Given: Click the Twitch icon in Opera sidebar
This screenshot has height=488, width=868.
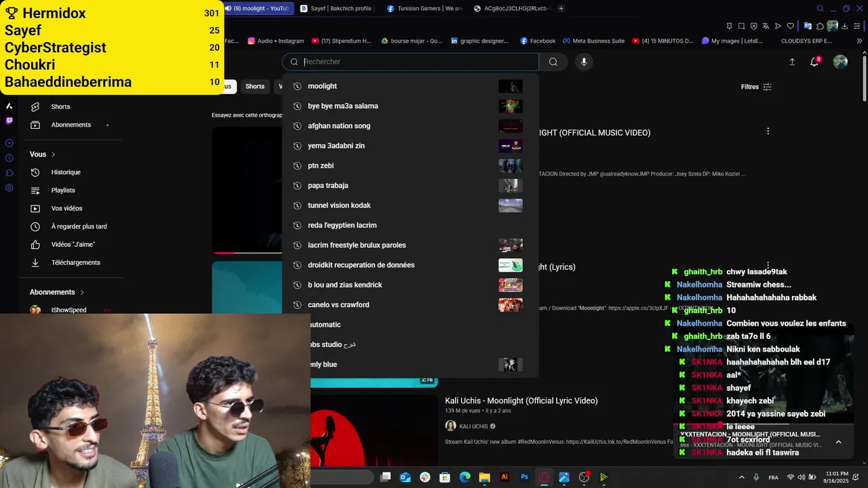Looking at the screenshot, I should coord(9,121).
